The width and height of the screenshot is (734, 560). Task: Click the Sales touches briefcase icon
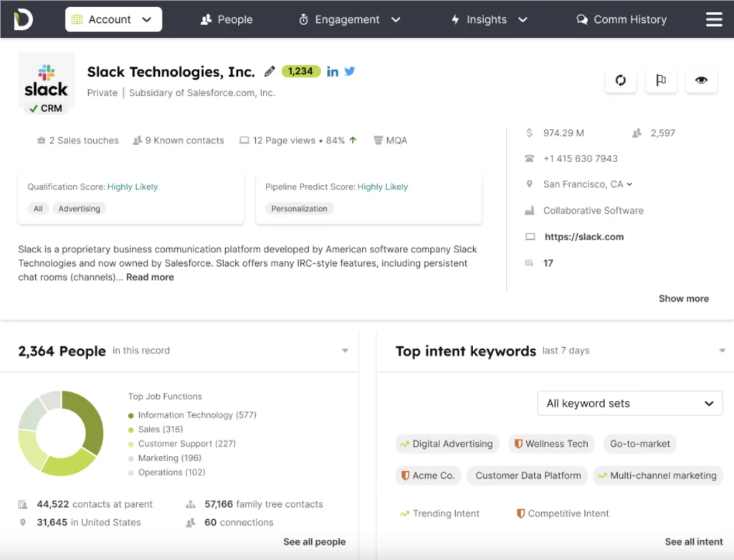click(x=41, y=141)
